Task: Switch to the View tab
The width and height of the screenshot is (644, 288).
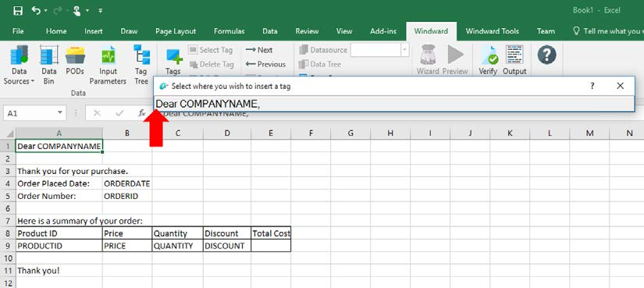Action: point(344,31)
